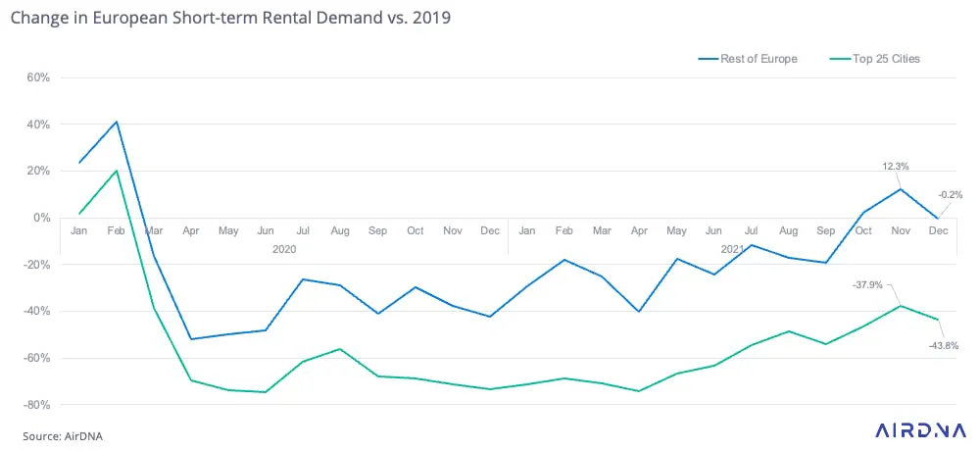Image resolution: width=980 pixels, height=451 pixels.
Task: Click the 'Source: AirDNA' caption
Action: tap(63, 436)
